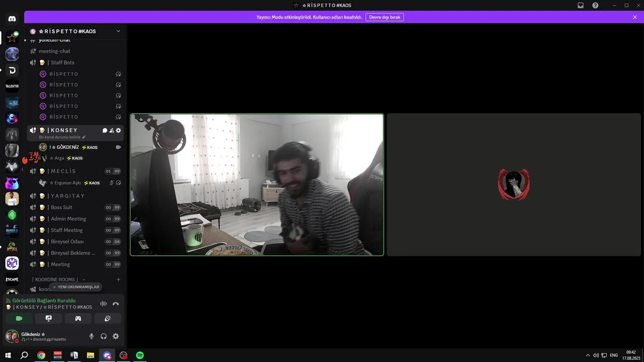Click Görüntülü Bağlantı Kuruldu connection status
Screen dimensions: 644x362
click(44, 301)
